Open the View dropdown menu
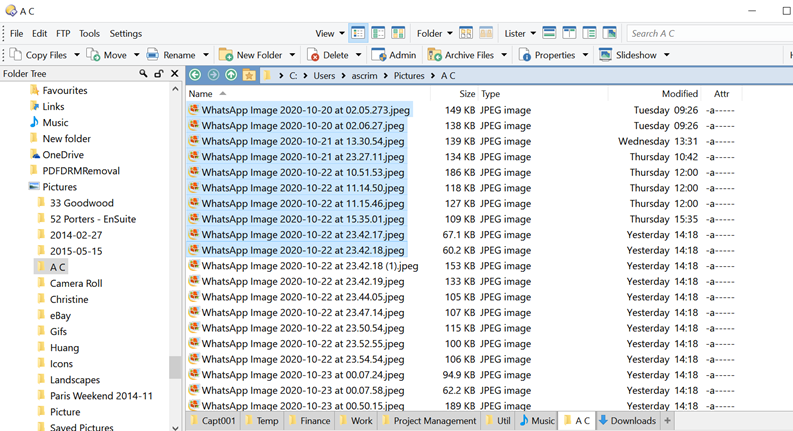The height and width of the screenshot is (431, 793). click(x=330, y=33)
